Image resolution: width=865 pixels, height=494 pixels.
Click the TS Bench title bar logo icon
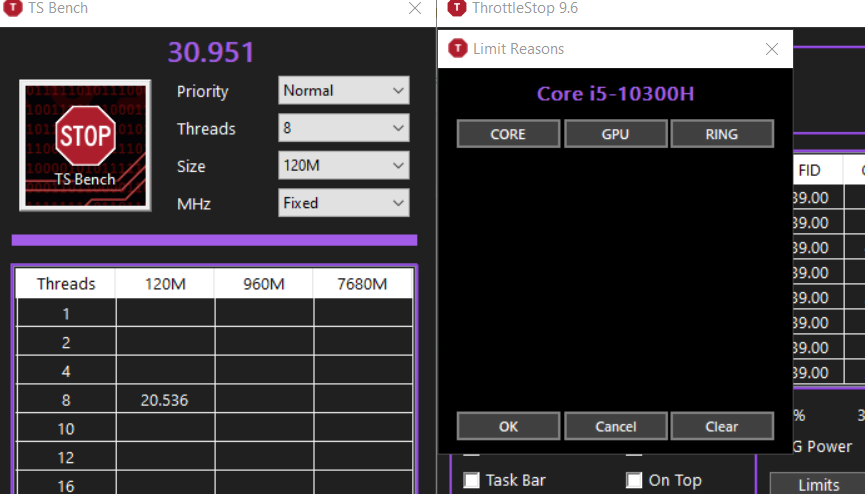[x=13, y=8]
